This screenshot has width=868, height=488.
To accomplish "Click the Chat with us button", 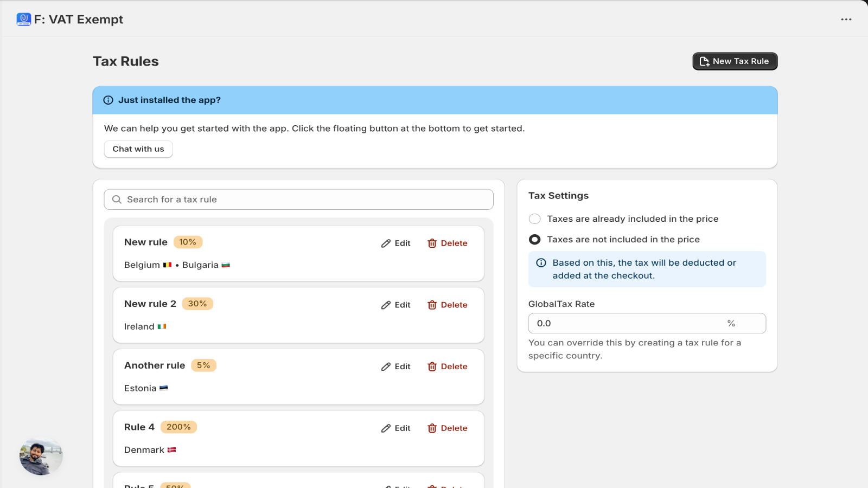I will click(x=138, y=149).
